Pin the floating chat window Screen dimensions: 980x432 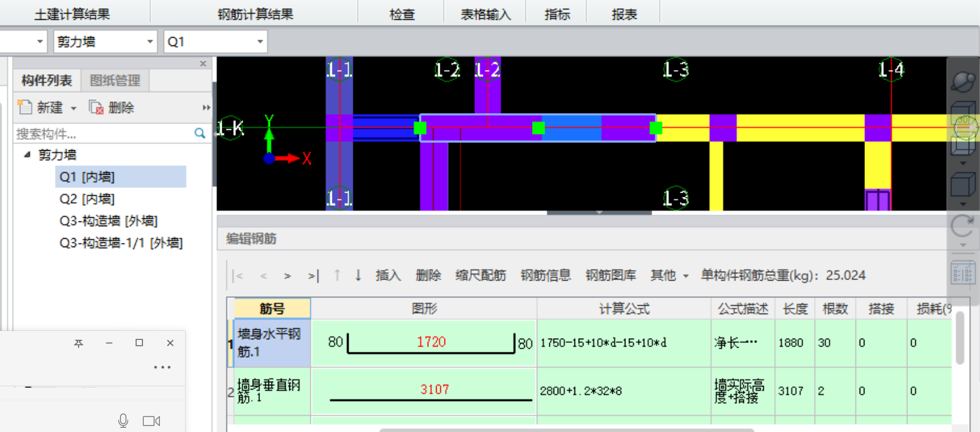pyautogui.click(x=78, y=343)
